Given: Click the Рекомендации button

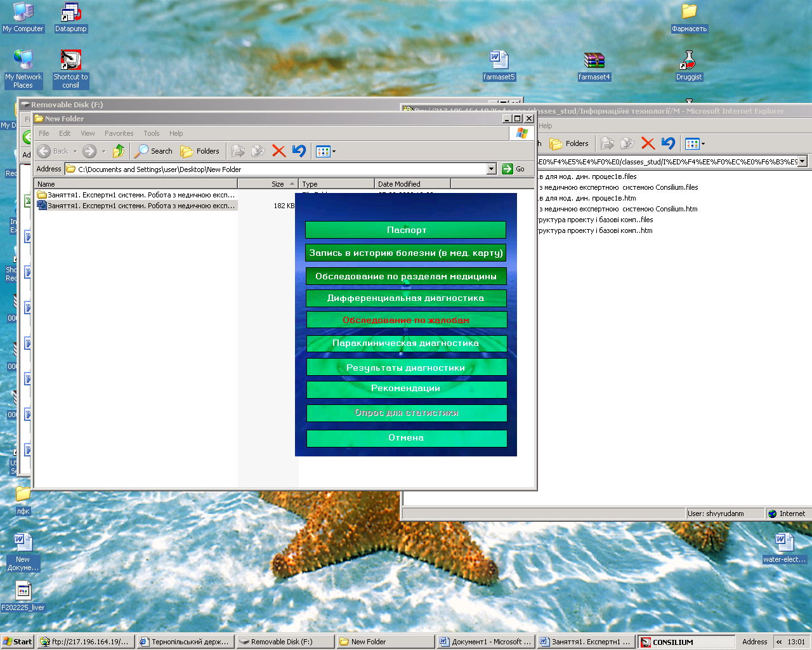Looking at the screenshot, I should tap(406, 389).
